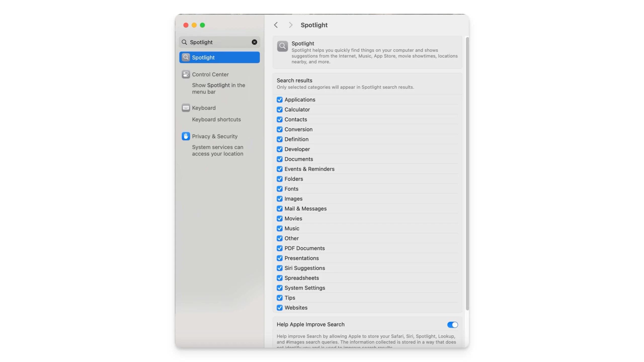This screenshot has height=362, width=644.
Task: Uncheck the Spreadsheets checkbox
Action: click(279, 278)
